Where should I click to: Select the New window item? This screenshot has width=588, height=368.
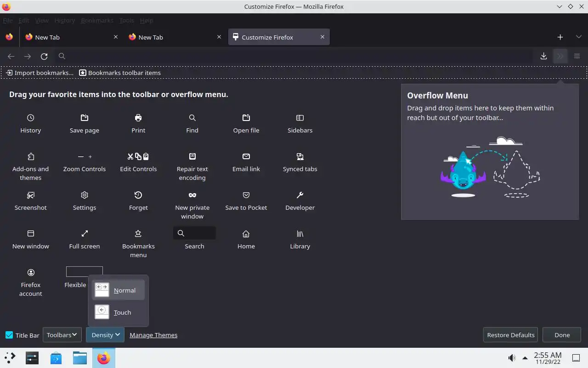click(x=31, y=240)
